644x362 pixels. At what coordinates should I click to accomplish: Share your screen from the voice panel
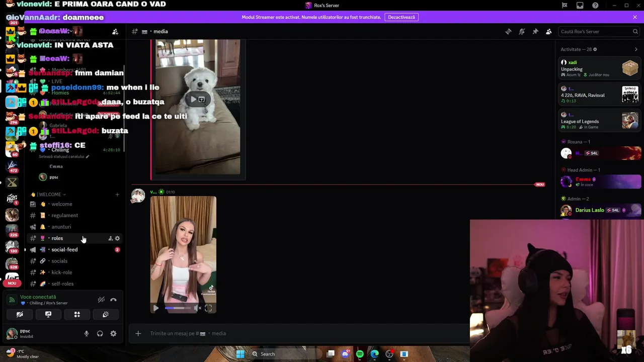click(x=48, y=314)
